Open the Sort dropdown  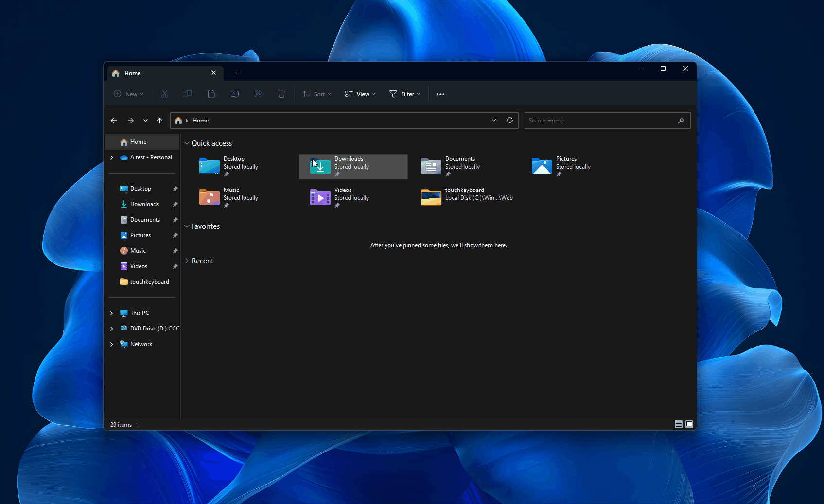316,94
